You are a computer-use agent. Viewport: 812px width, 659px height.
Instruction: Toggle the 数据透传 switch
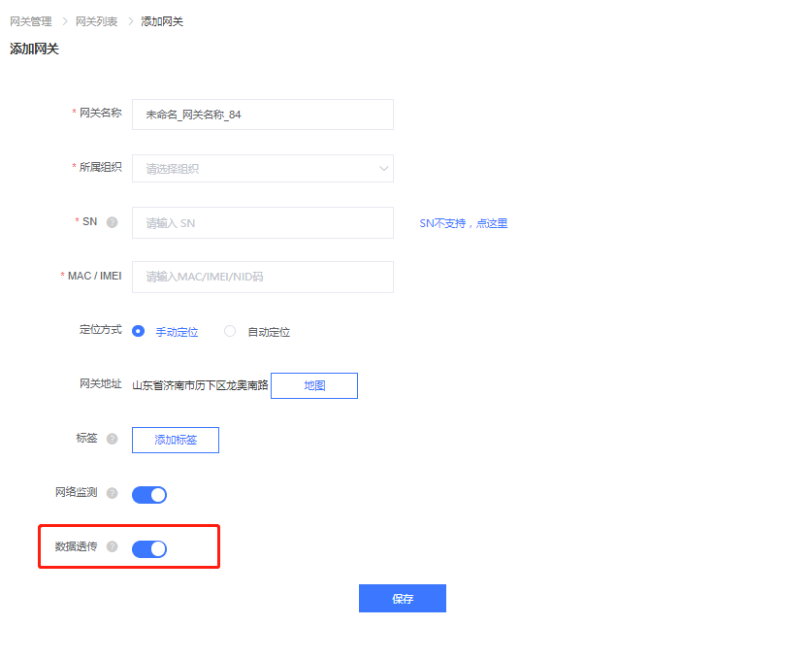tap(149, 549)
